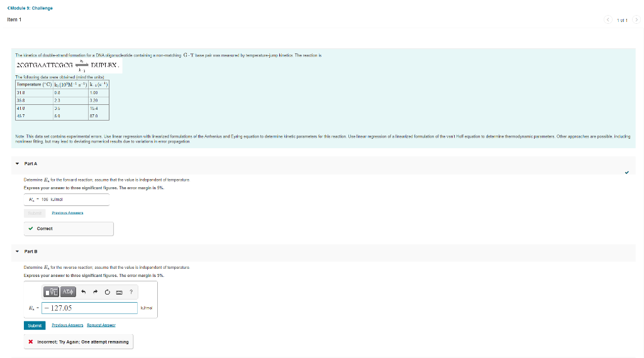Image resolution: width=644 pixels, height=358 pixels.
Task: Click the k1 value 2.3 cell
Action: [70, 100]
